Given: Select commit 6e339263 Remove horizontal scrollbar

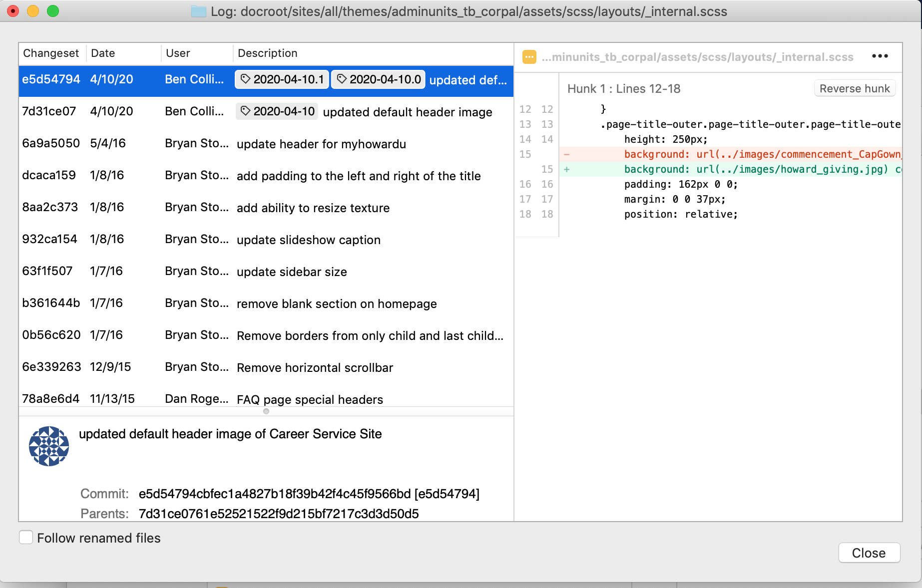Looking at the screenshot, I should coord(266,367).
